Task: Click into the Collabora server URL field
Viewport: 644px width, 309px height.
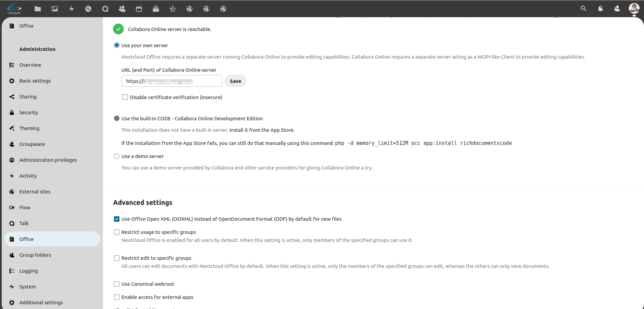Action: (x=172, y=81)
